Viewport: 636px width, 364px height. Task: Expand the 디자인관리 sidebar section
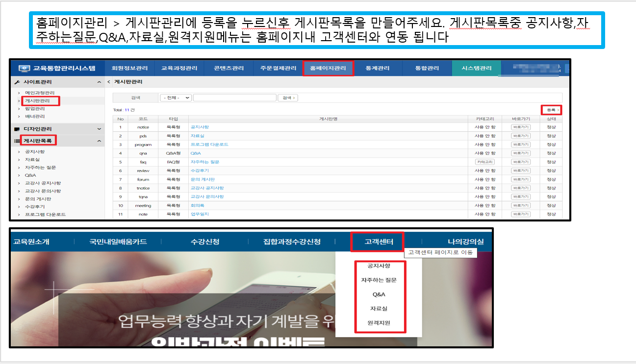100,129
